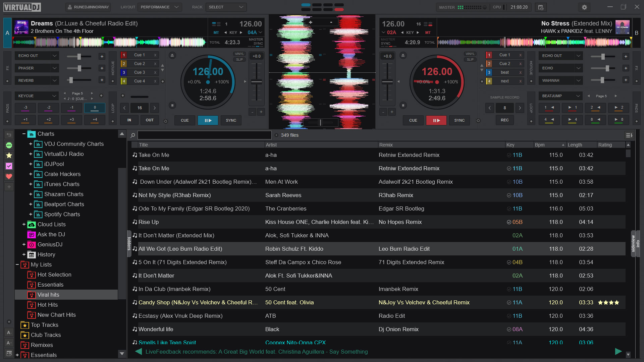Viewport: 644px width, 362px height.
Task: Click the red heart sidebar icon
Action: pyautogui.click(x=9, y=176)
